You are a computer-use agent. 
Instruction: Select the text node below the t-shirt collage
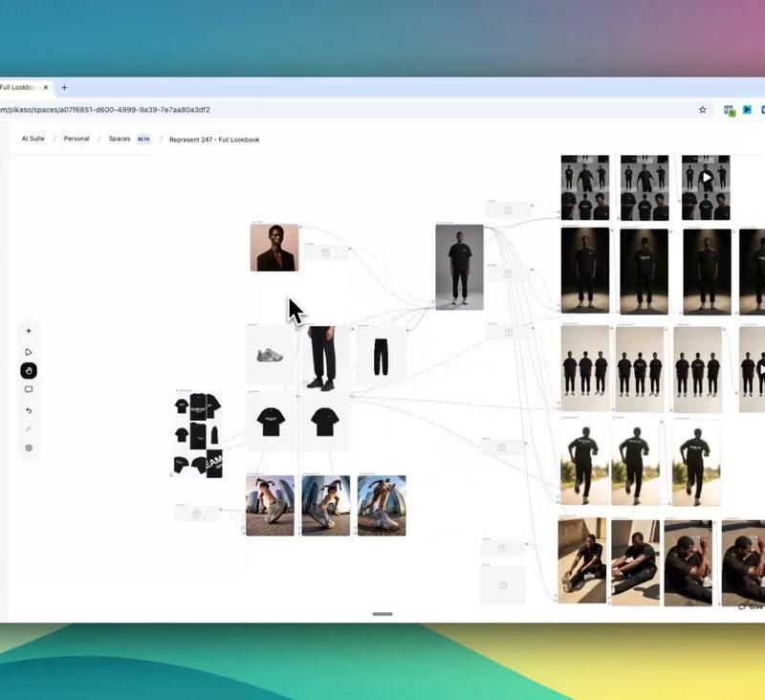click(197, 514)
